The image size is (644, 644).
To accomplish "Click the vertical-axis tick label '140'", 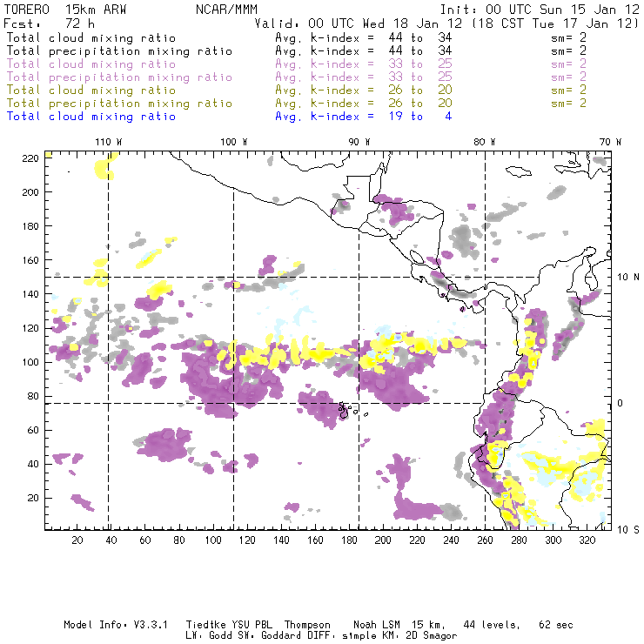I will 30,294.
